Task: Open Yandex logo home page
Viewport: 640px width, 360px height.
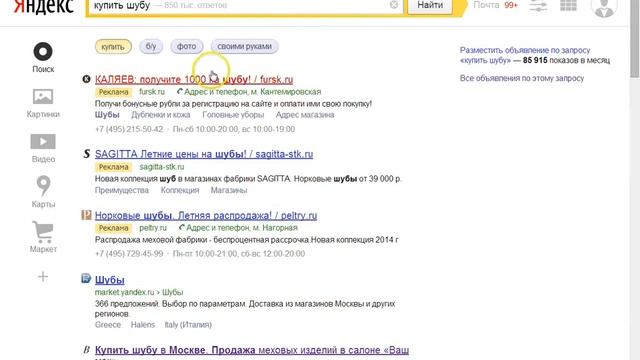Action: point(43,6)
